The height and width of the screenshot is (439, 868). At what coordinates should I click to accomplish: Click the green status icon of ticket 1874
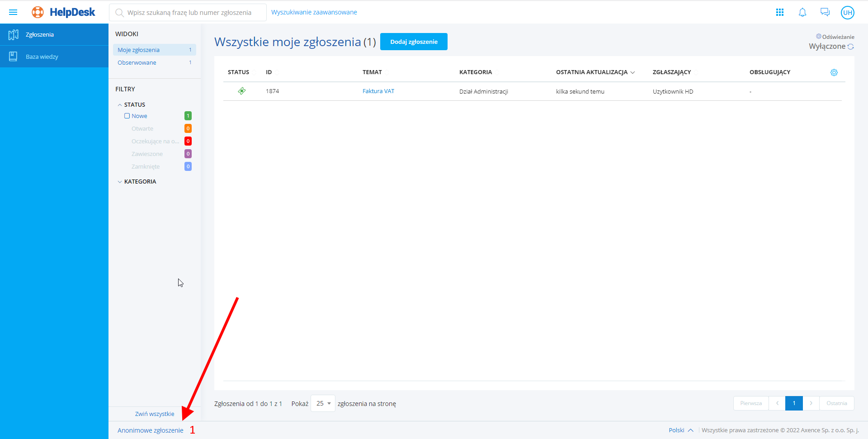(242, 91)
